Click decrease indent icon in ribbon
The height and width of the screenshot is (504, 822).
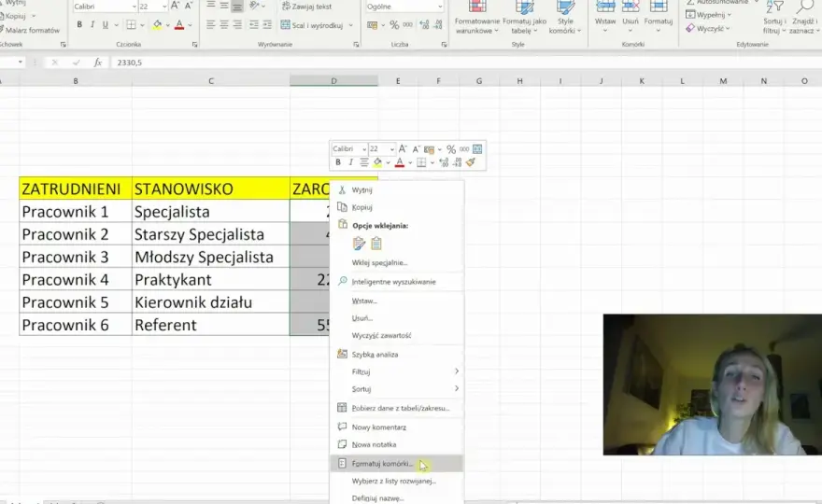tap(254, 24)
